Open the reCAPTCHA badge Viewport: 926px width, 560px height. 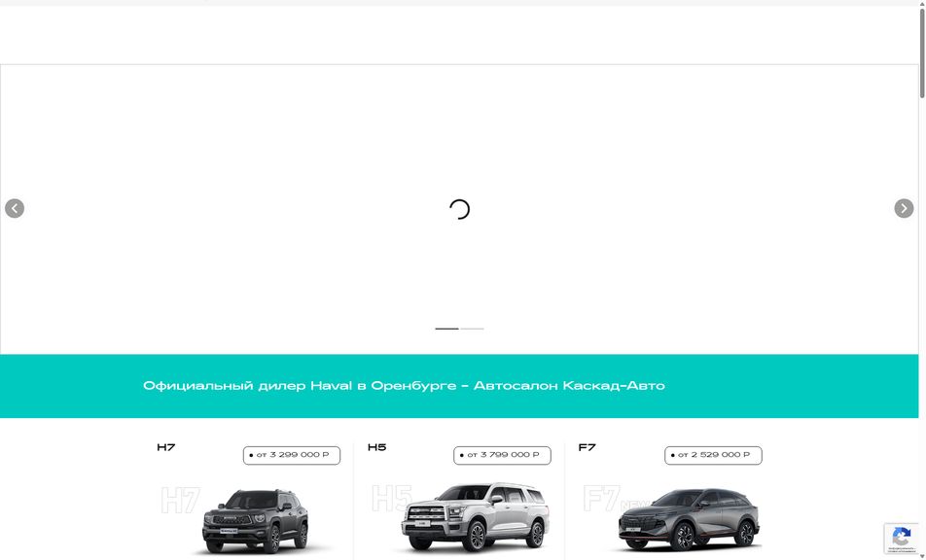pyautogui.click(x=901, y=539)
